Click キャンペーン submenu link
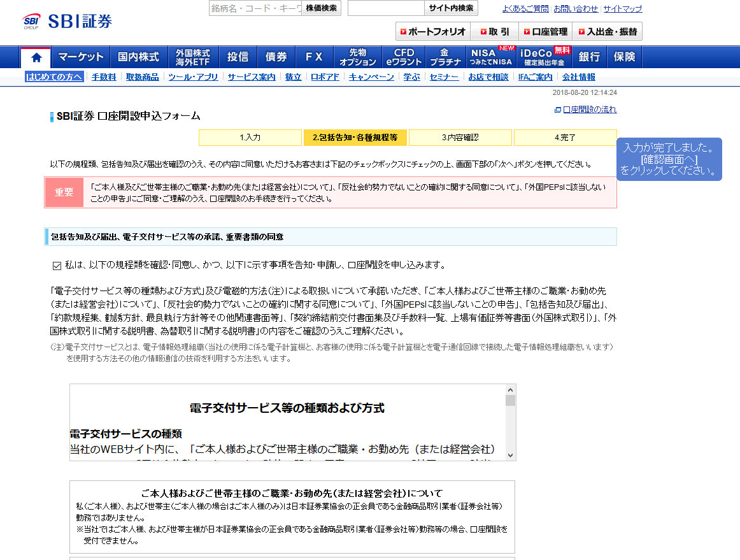 371,77
